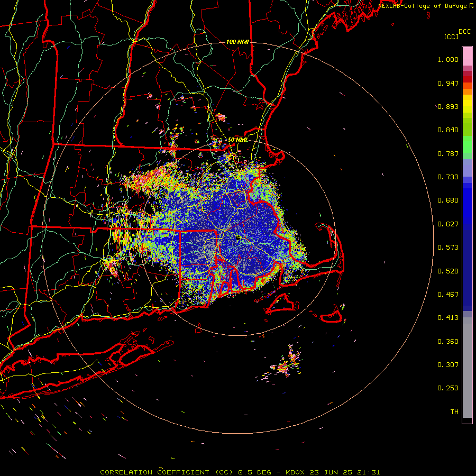Click the 0.253 colorbar value
Viewport: 476px width, 476px height.
448,388
